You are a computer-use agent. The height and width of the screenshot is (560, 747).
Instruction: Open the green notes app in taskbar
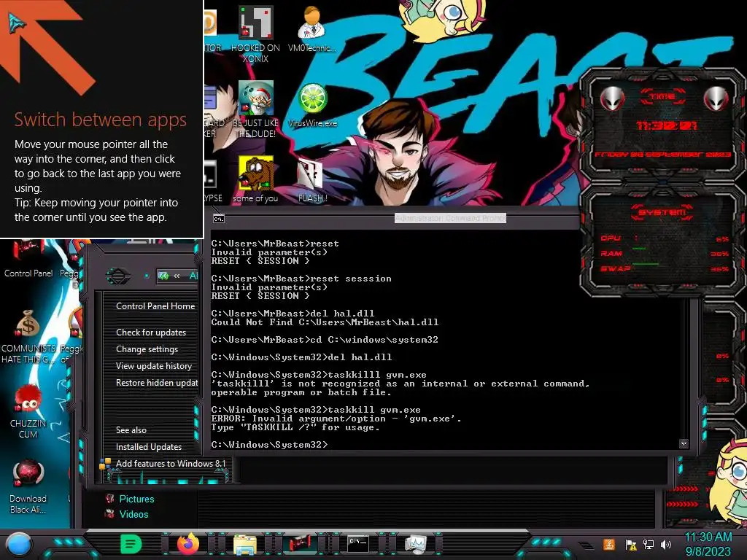(131, 544)
